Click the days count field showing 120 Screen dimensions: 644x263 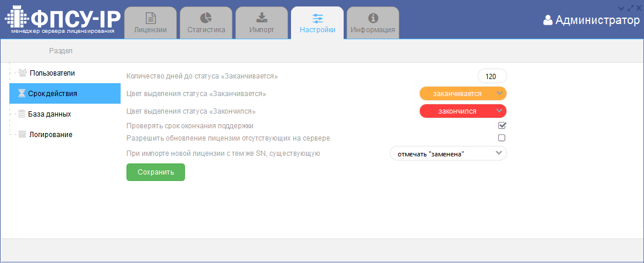tap(492, 77)
